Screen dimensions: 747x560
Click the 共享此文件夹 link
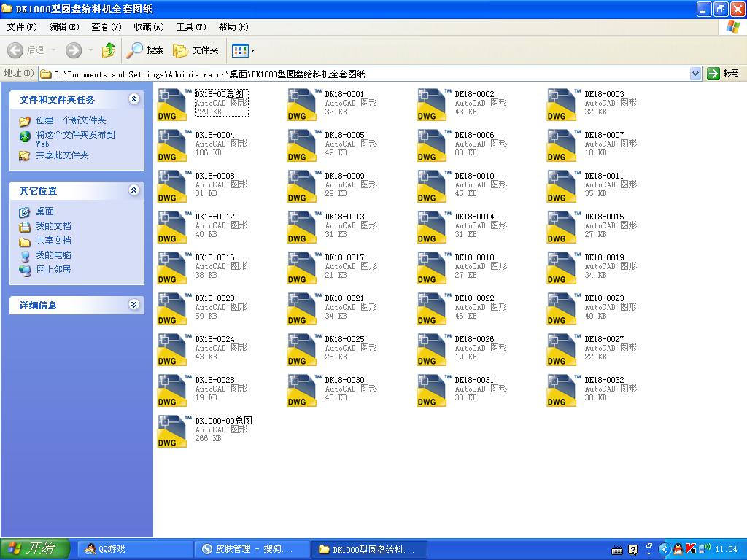pos(62,155)
